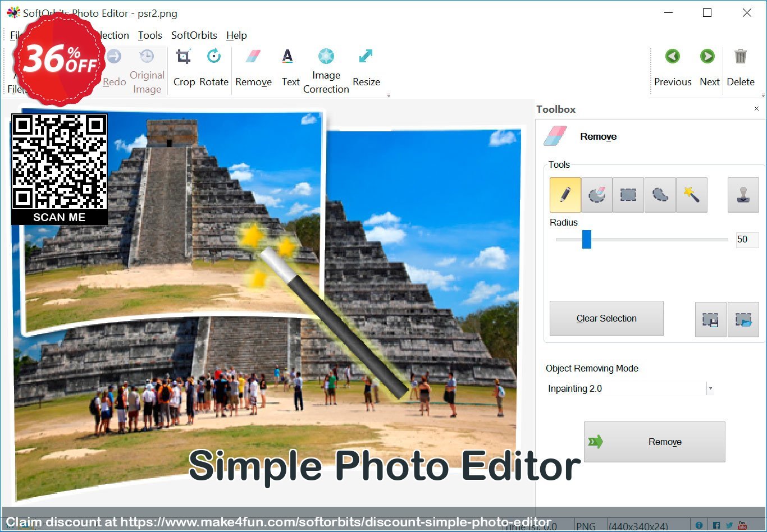This screenshot has width=767, height=532.
Task: Click the PNG format status entry
Action: (x=586, y=526)
